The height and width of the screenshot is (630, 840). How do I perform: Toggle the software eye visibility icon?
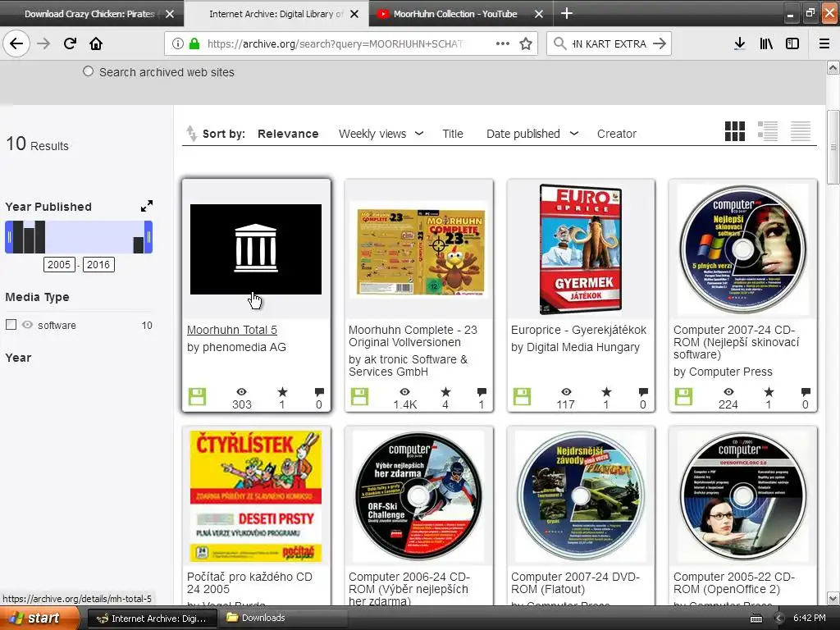pos(27,325)
